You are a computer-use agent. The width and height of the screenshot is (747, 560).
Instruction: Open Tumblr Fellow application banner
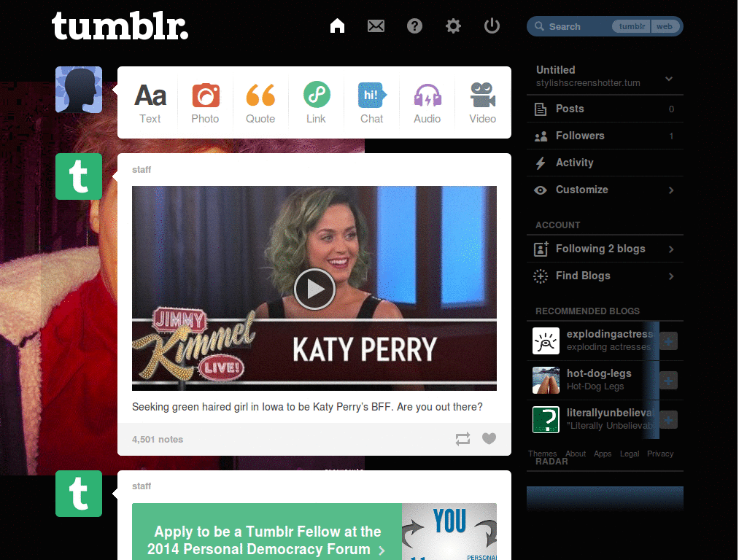(x=314, y=532)
